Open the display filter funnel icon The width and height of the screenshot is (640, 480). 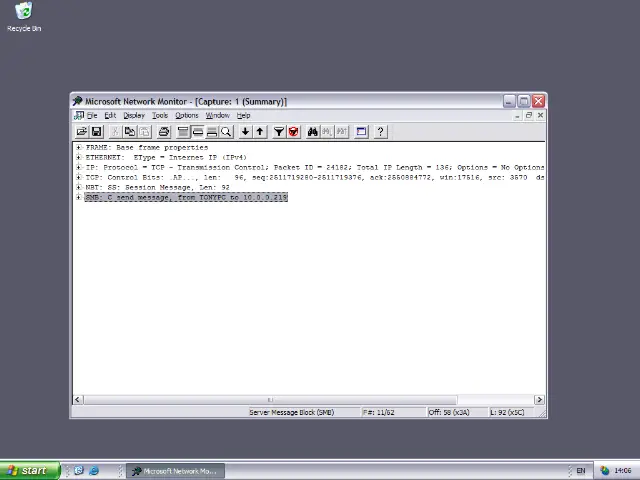(x=279, y=131)
